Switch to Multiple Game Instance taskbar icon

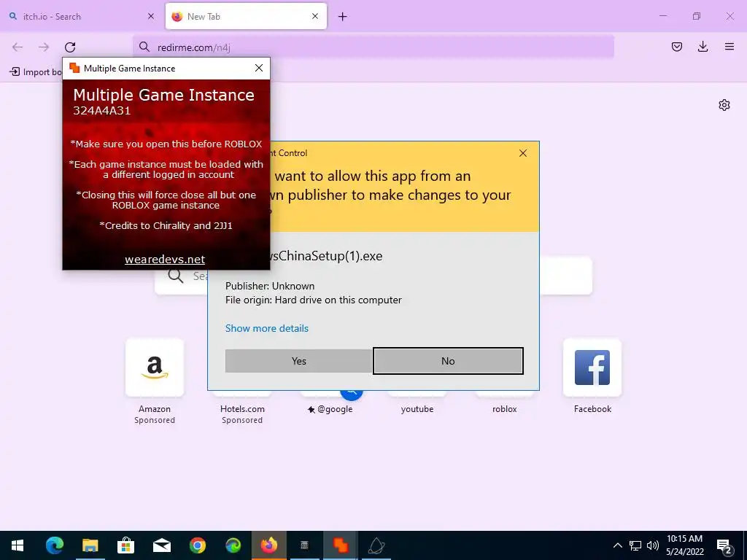point(341,545)
